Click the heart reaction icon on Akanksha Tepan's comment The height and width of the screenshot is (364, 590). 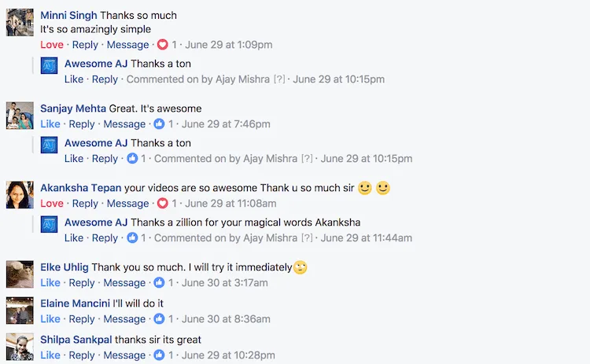click(162, 204)
